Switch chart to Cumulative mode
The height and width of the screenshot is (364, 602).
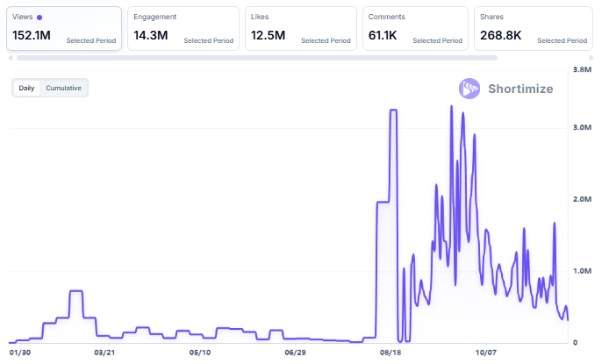[64, 88]
